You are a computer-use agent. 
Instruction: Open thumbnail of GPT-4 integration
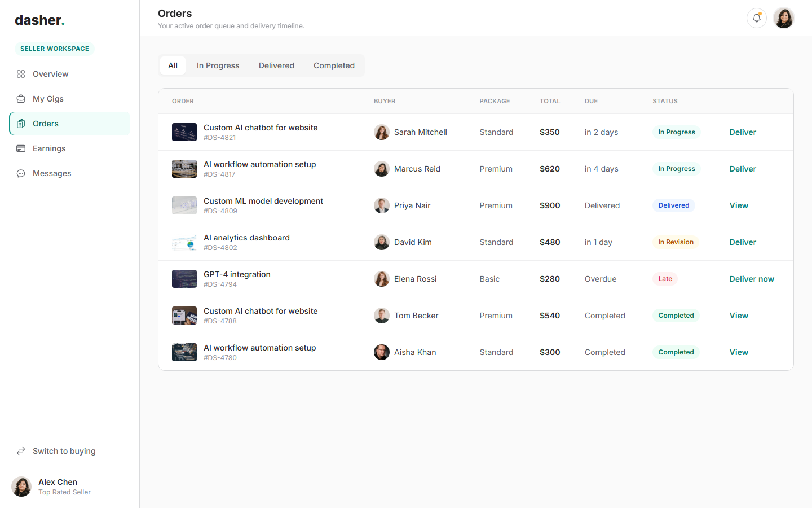(184, 279)
